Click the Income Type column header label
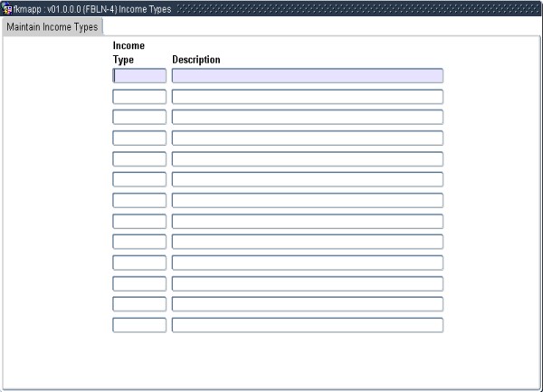 (x=129, y=53)
